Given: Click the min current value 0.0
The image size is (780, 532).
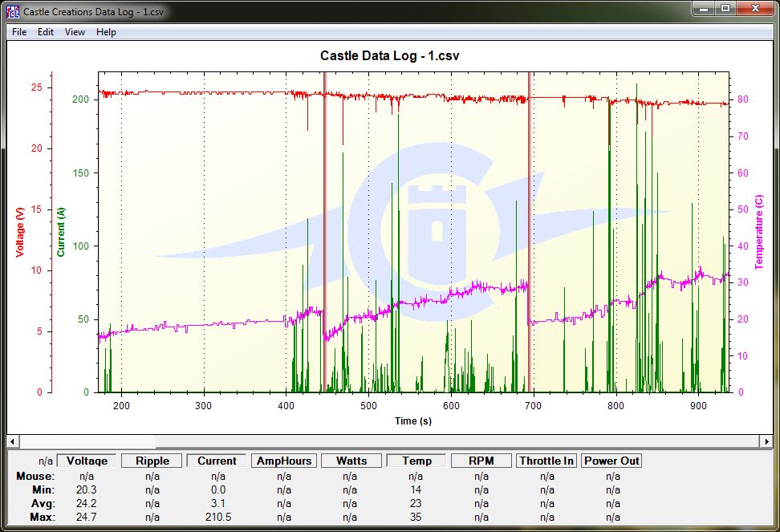Looking at the screenshot, I should pyautogui.click(x=218, y=489).
